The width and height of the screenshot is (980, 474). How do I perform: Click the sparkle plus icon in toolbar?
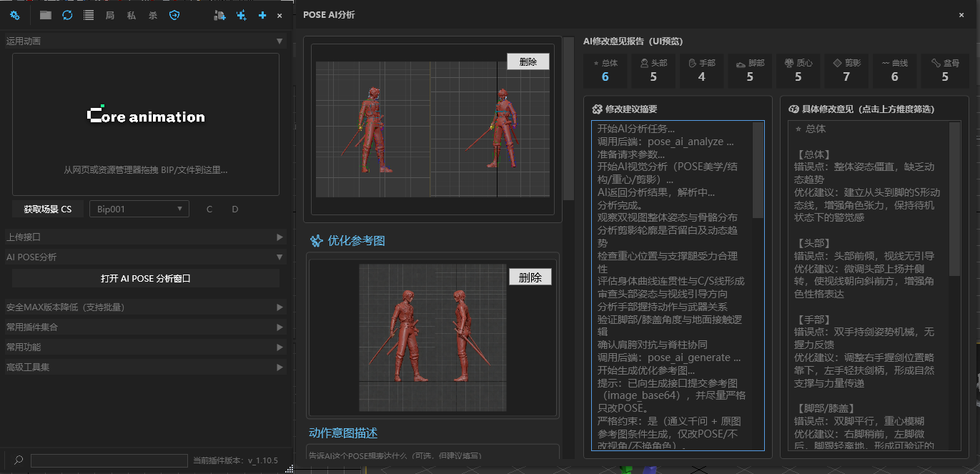pyautogui.click(x=242, y=15)
